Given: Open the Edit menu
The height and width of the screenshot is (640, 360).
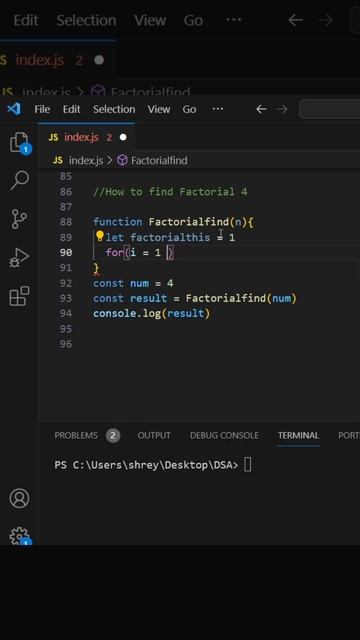Looking at the screenshot, I should [71, 109].
